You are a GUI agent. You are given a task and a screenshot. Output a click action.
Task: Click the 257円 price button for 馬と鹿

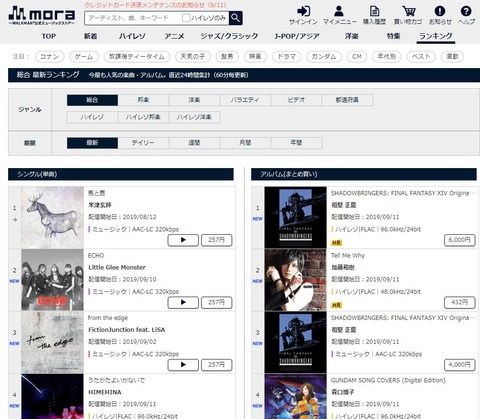pyautogui.click(x=217, y=240)
